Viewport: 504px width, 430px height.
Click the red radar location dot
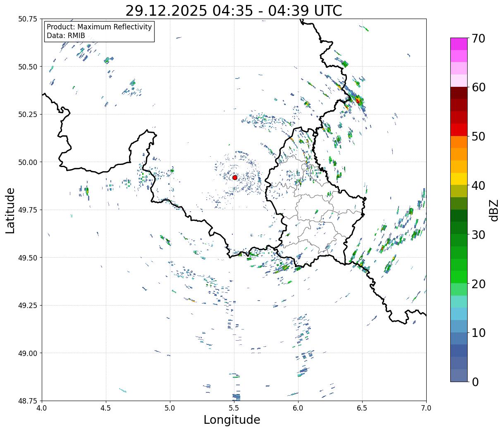click(235, 177)
